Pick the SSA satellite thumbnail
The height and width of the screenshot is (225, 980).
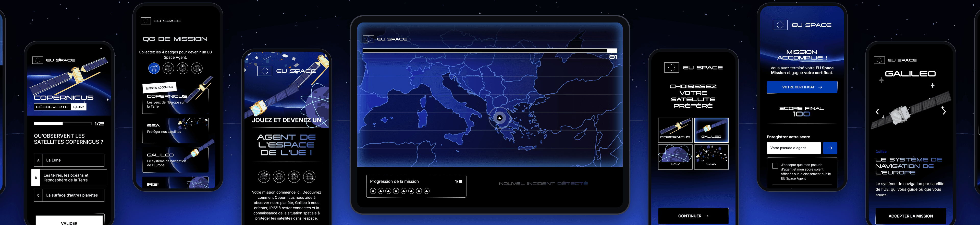[711, 157]
